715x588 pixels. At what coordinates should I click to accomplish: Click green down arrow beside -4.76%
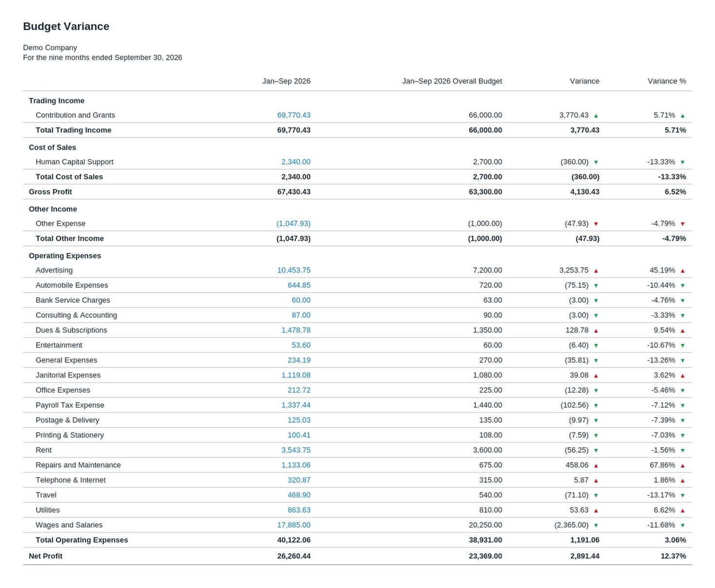(x=683, y=300)
